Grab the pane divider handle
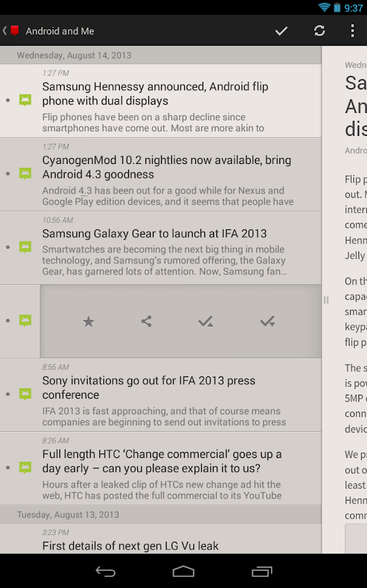 coord(326,300)
